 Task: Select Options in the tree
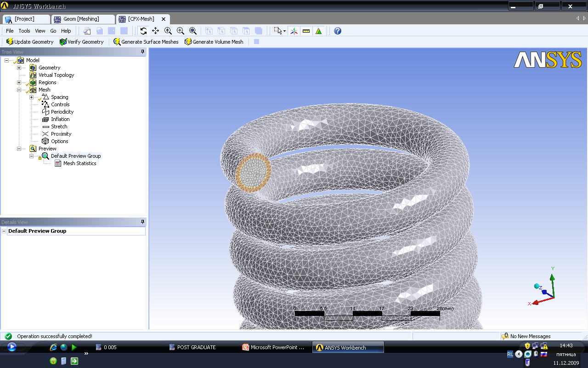coord(59,141)
